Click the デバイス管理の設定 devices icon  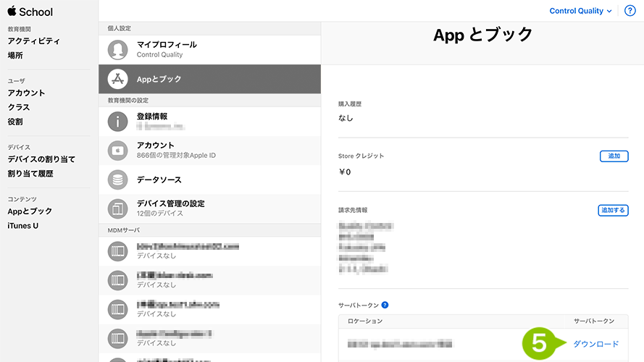[x=117, y=209]
